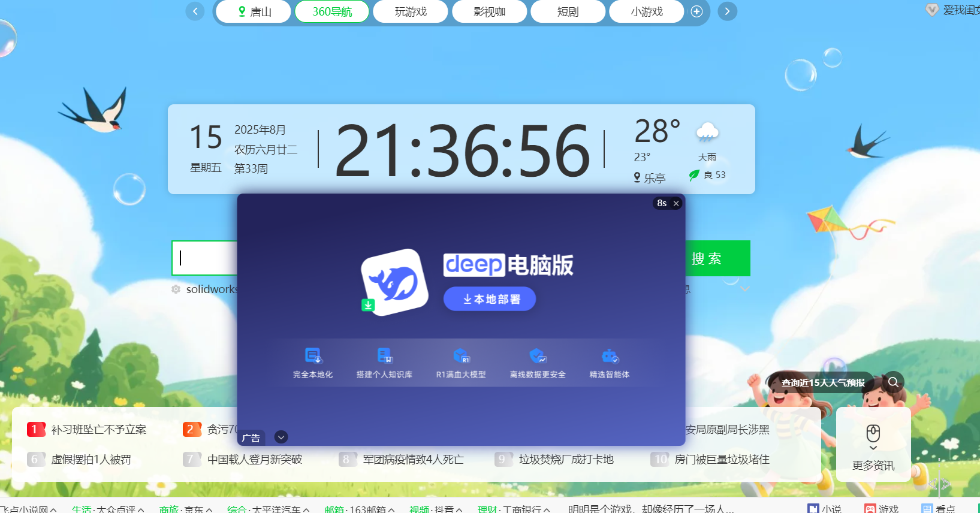Expand the hot searches chevron below search button

click(x=745, y=289)
